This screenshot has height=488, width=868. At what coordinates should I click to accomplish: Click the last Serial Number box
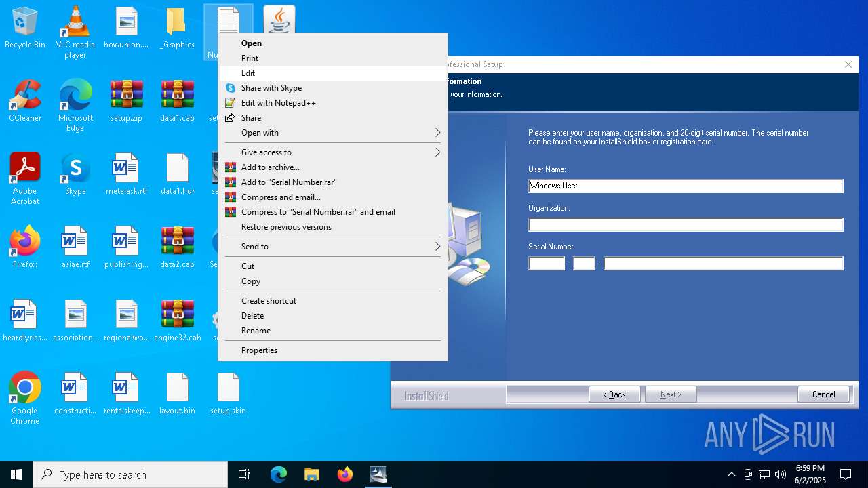tap(724, 264)
